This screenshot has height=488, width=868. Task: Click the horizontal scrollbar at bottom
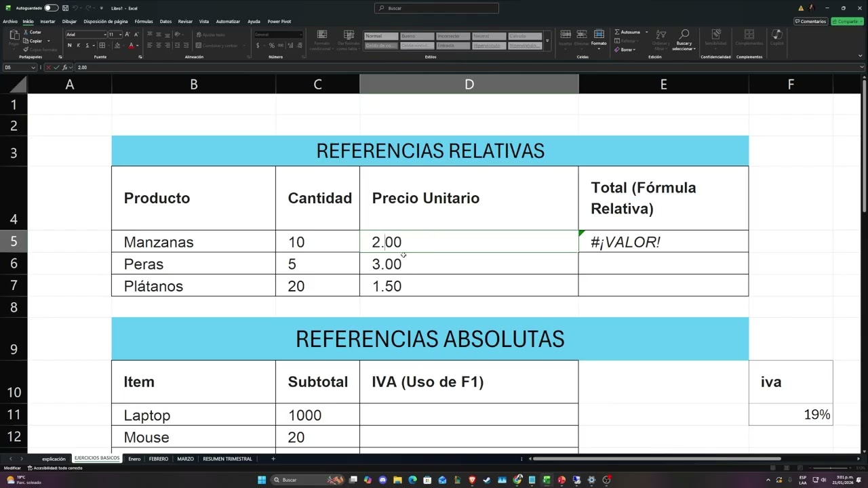(656, 459)
